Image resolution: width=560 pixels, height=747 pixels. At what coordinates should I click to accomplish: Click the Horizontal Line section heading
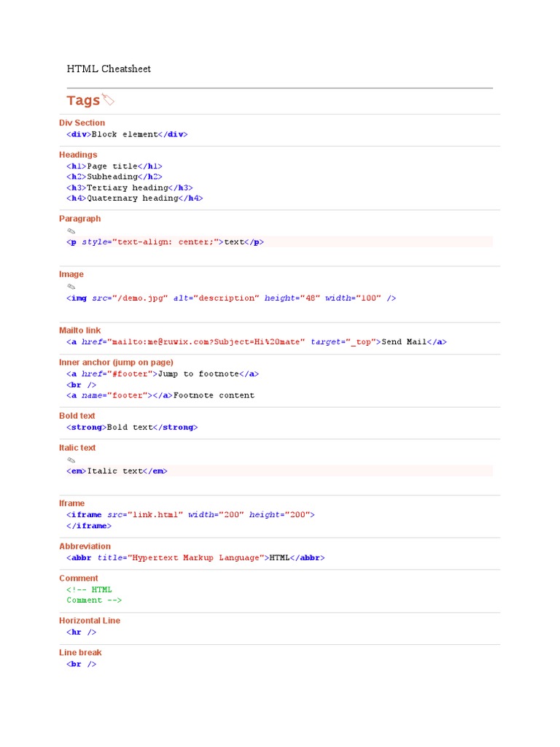(x=90, y=621)
